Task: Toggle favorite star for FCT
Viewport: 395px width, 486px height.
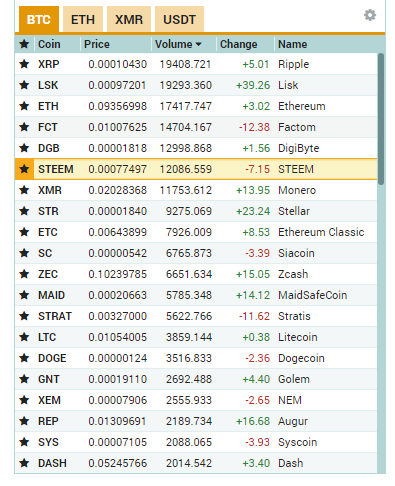Action: pyautogui.click(x=24, y=127)
